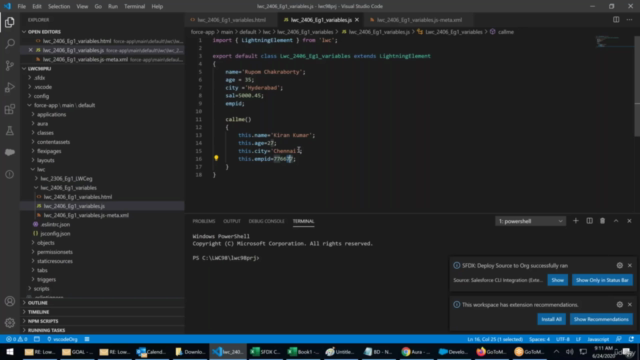This screenshot has width=640, height=360.
Task: Open the Terminal menu
Action: pyautogui.click(x=134, y=7)
